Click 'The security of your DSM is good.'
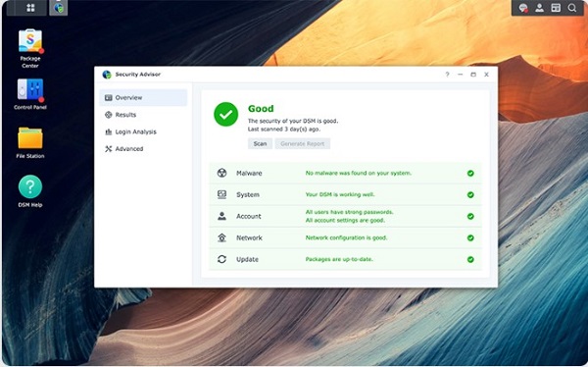Image resolution: width=588 pixels, height=367 pixels. 292,121
